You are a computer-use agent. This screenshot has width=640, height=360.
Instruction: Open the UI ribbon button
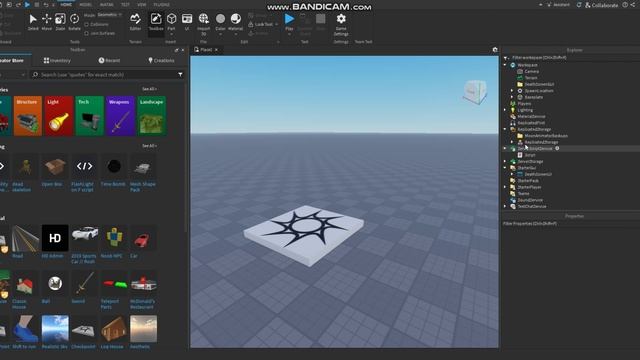(x=187, y=22)
